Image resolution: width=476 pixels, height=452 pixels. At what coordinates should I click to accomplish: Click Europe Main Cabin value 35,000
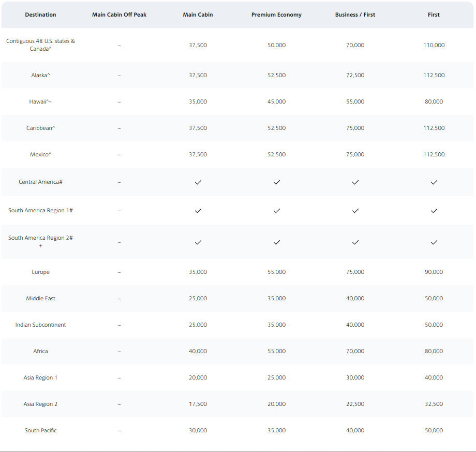pyautogui.click(x=198, y=272)
